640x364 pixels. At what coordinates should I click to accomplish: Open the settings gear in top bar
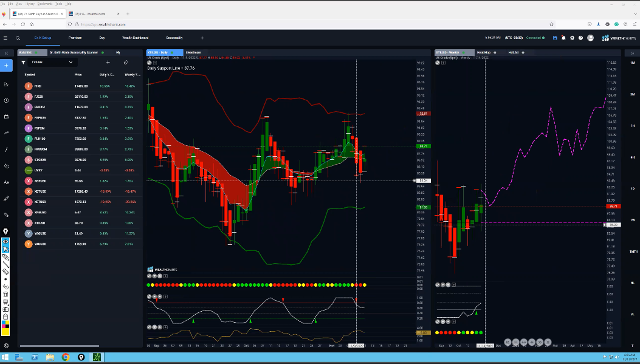point(572,38)
